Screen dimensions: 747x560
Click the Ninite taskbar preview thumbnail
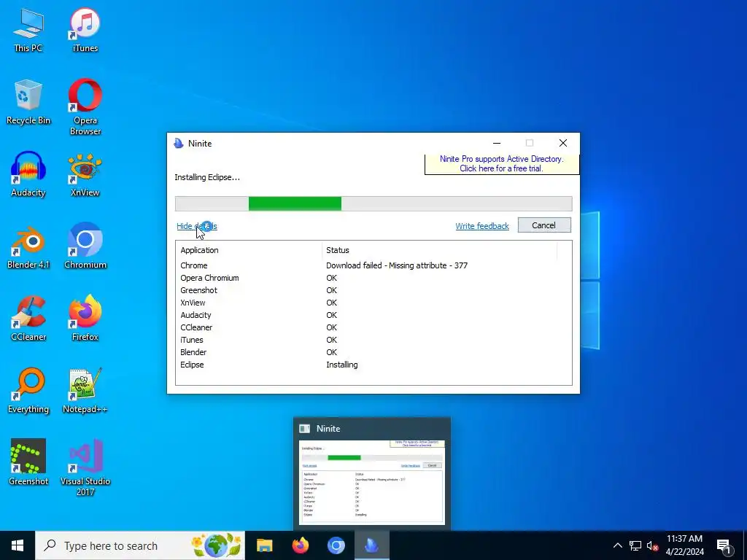pos(371,483)
